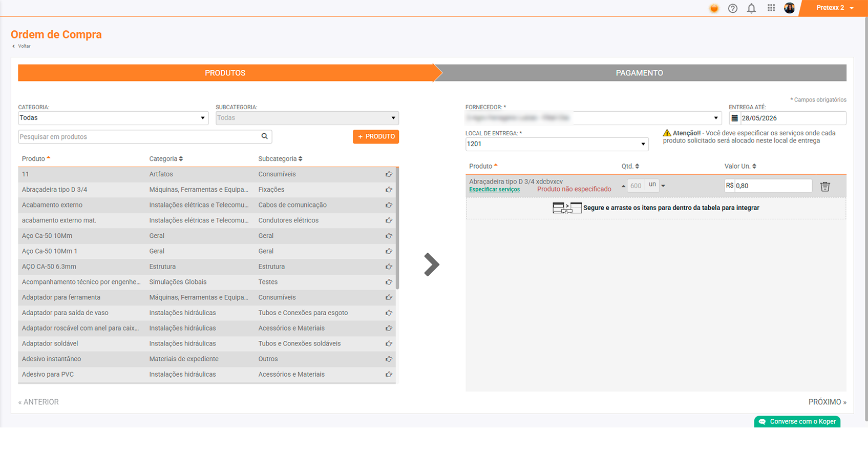Click the user profile avatar
The image size is (868, 471).
pyautogui.click(x=789, y=8)
